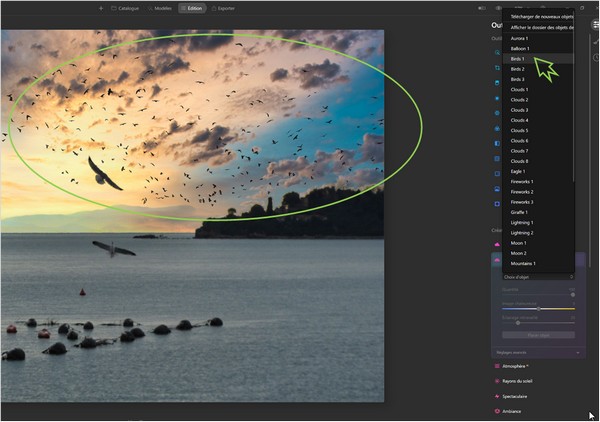600x422 pixels.
Task: Click the Placer objet button
Action: click(538, 335)
